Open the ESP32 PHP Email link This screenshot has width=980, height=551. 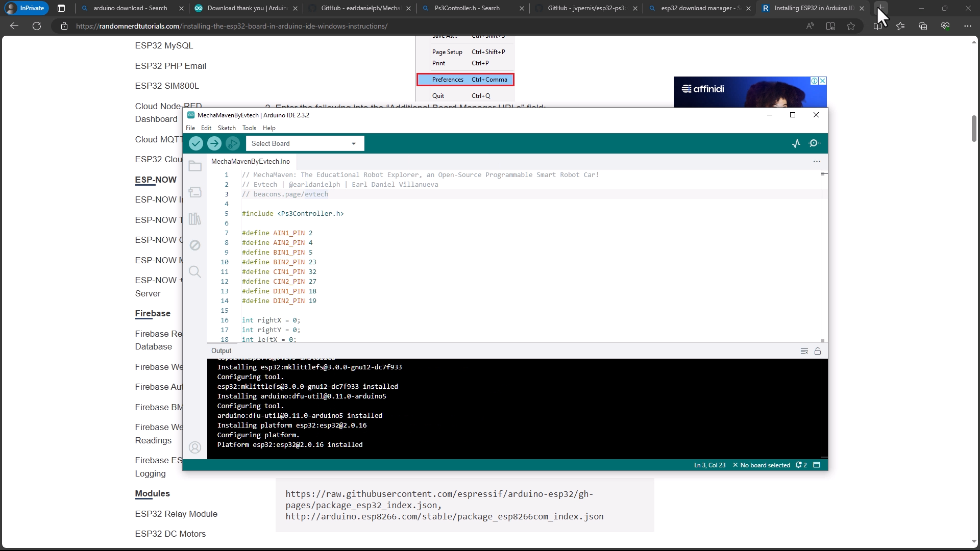pyautogui.click(x=170, y=66)
